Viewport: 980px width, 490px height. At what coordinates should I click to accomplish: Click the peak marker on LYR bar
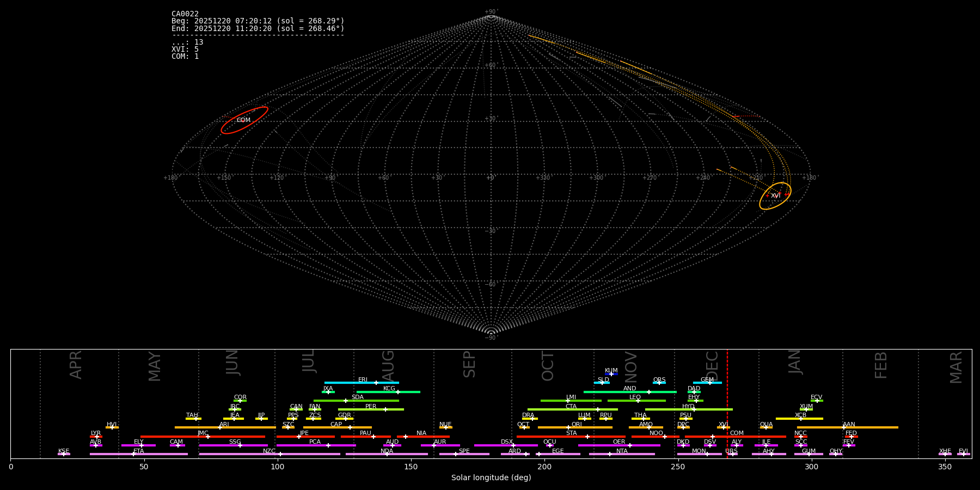tap(97, 437)
